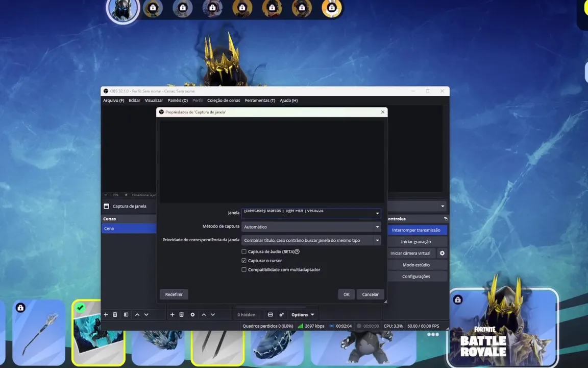Expand the dropdown arrow above the Controles panel
This screenshot has height=368, width=588.
[443, 206]
